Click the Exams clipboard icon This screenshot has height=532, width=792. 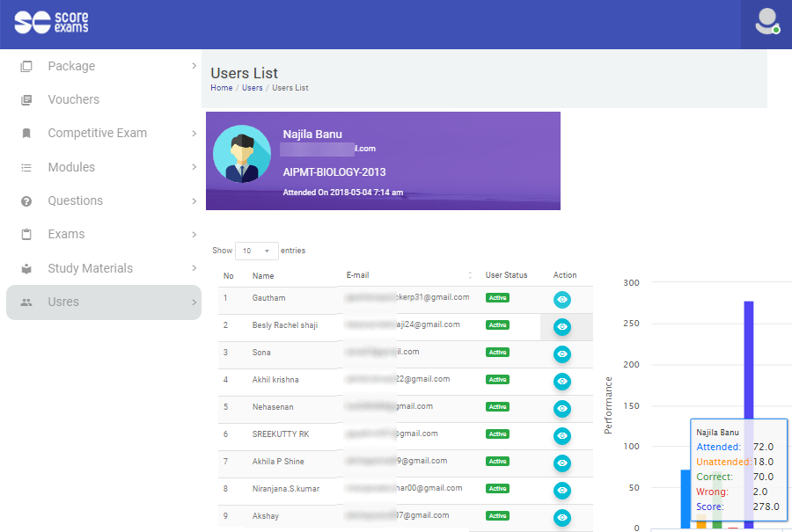[27, 234]
